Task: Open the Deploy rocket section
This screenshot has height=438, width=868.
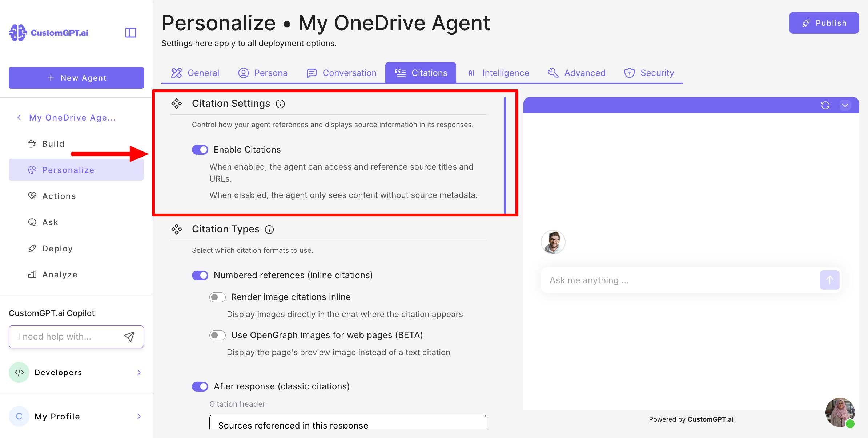Action: 57,248
